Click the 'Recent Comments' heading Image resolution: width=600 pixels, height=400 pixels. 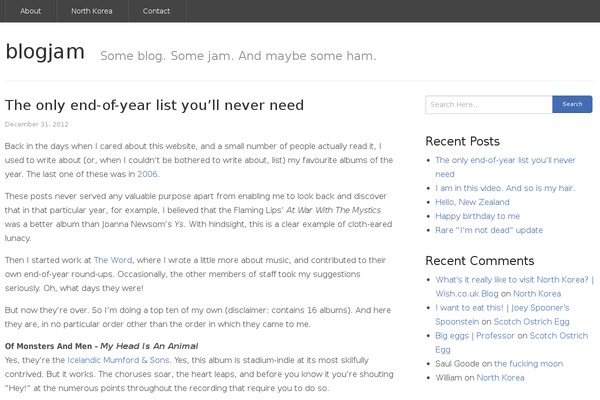480,261
